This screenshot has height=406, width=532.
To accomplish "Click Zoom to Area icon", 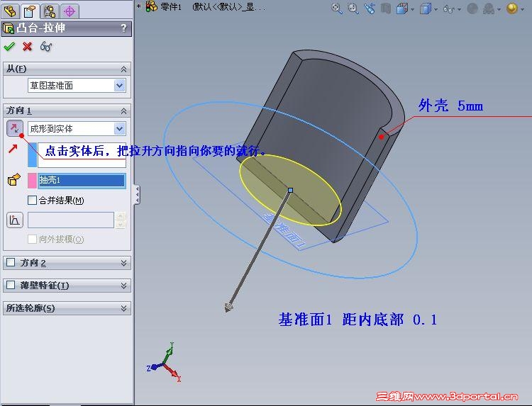I will (353, 9).
